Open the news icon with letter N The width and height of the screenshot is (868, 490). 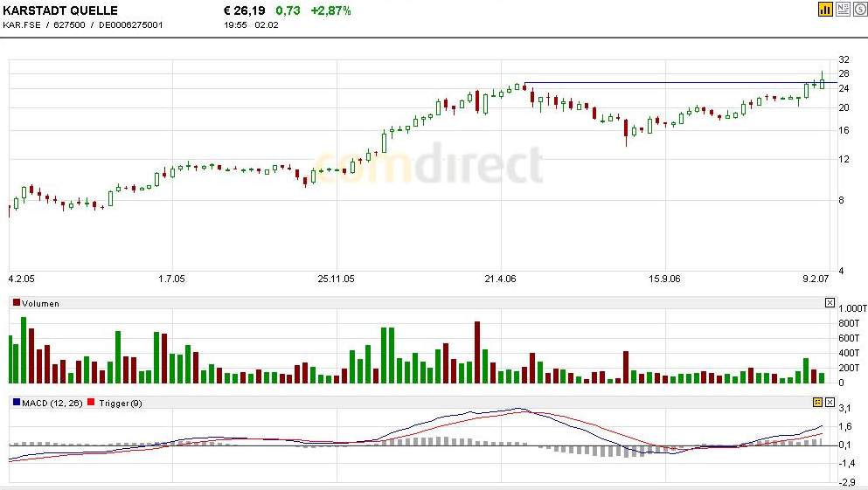click(x=844, y=9)
